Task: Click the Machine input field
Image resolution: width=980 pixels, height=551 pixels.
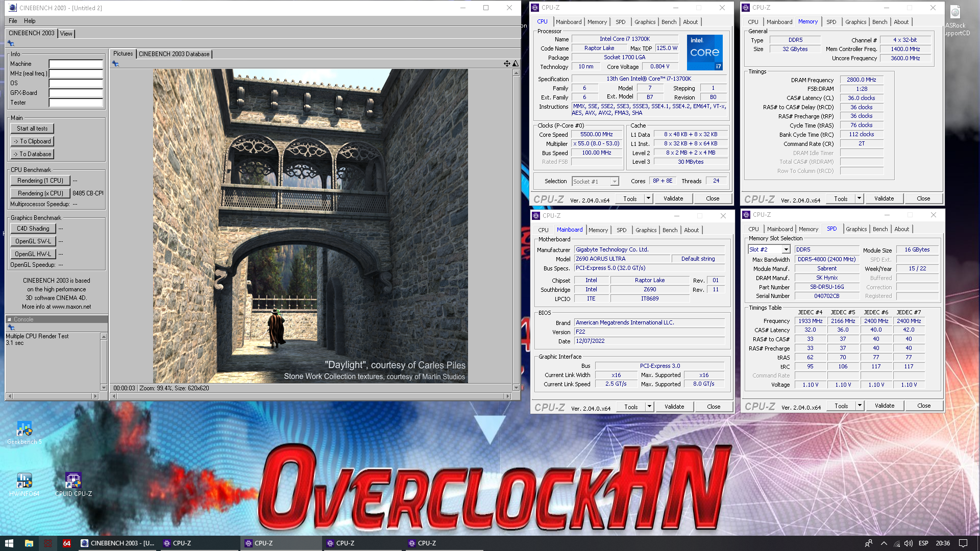Action: click(x=76, y=64)
